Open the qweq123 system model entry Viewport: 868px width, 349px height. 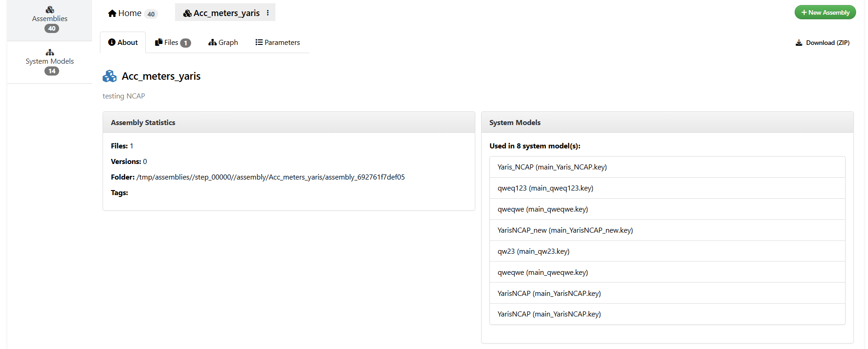(545, 188)
